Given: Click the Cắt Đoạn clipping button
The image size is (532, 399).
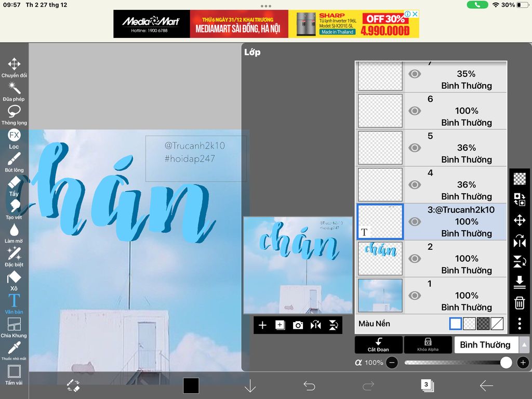Looking at the screenshot, I should 378,345.
